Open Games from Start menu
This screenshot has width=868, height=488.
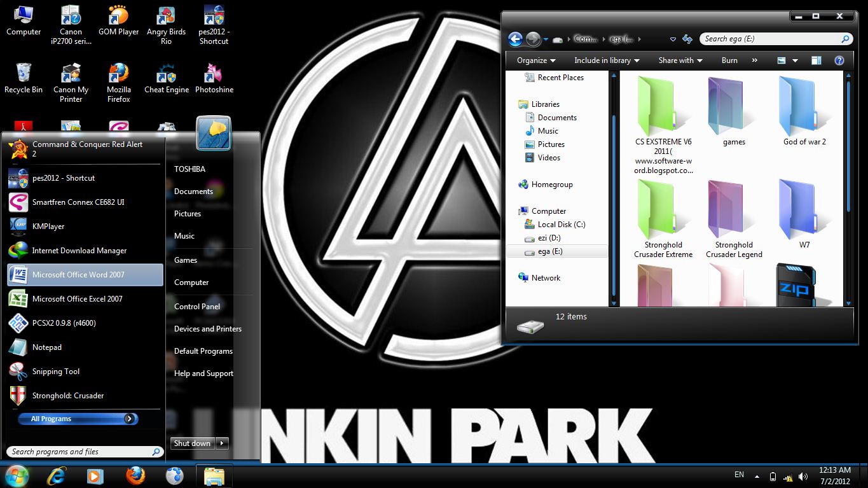186,260
